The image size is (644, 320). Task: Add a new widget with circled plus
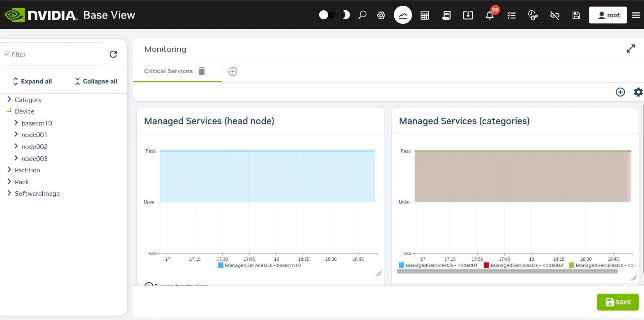[x=620, y=92]
